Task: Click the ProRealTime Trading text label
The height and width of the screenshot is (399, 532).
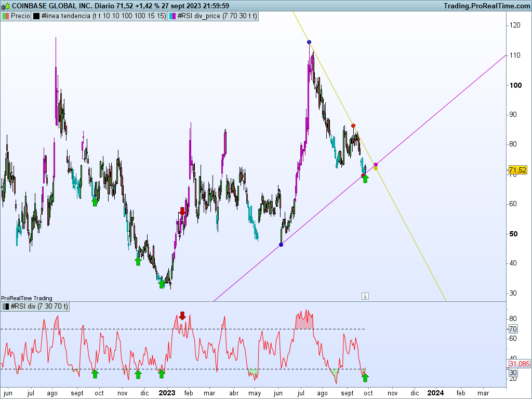Action: pos(27,298)
